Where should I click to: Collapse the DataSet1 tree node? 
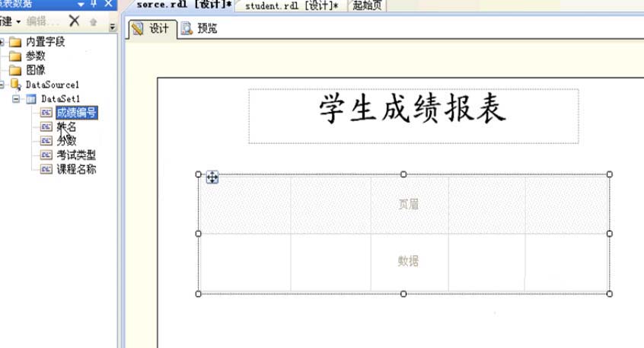pos(16,99)
